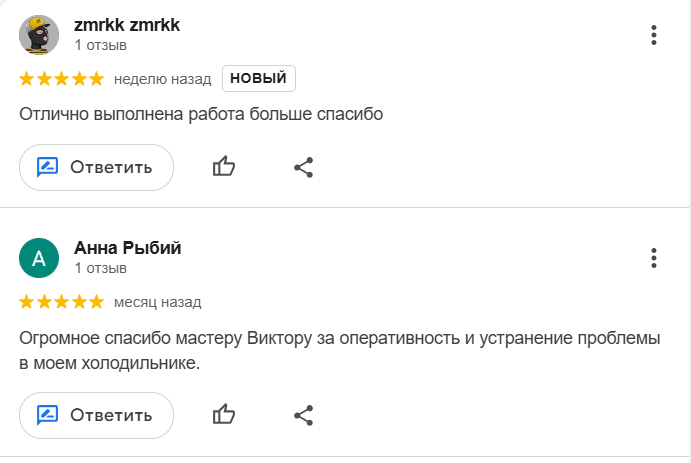The image size is (691, 463).
Task: Click the five-star rating on Анна Рыбий's review
Action: pos(61,301)
